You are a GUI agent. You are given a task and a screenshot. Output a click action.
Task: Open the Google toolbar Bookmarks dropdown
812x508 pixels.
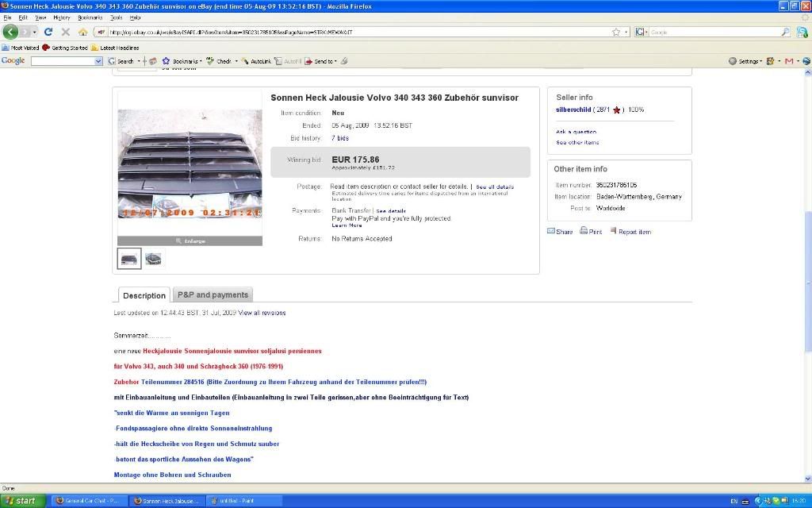pos(182,61)
